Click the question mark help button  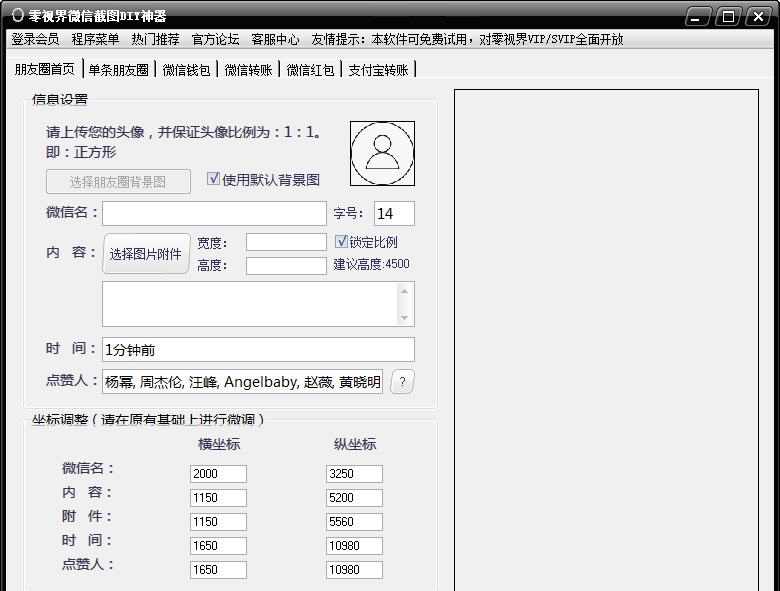tap(402, 382)
